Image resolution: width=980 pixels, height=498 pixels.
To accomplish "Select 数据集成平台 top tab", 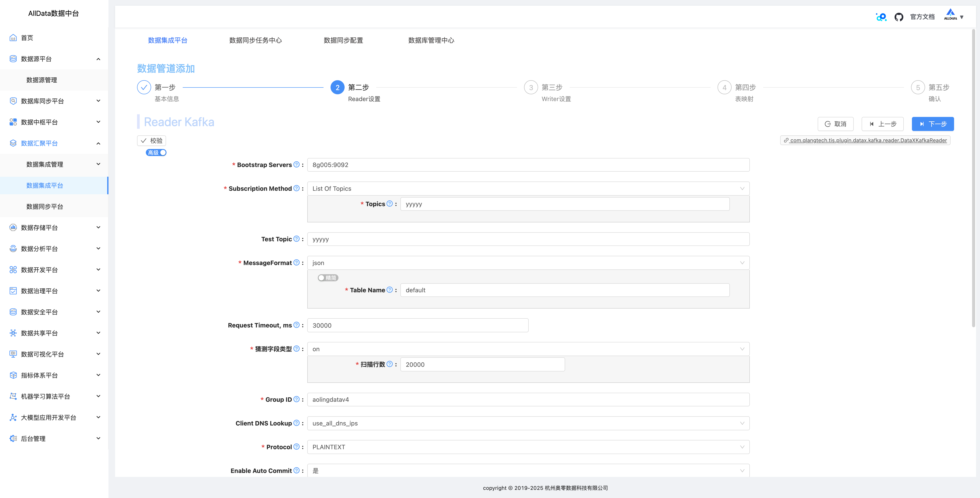I will [167, 40].
